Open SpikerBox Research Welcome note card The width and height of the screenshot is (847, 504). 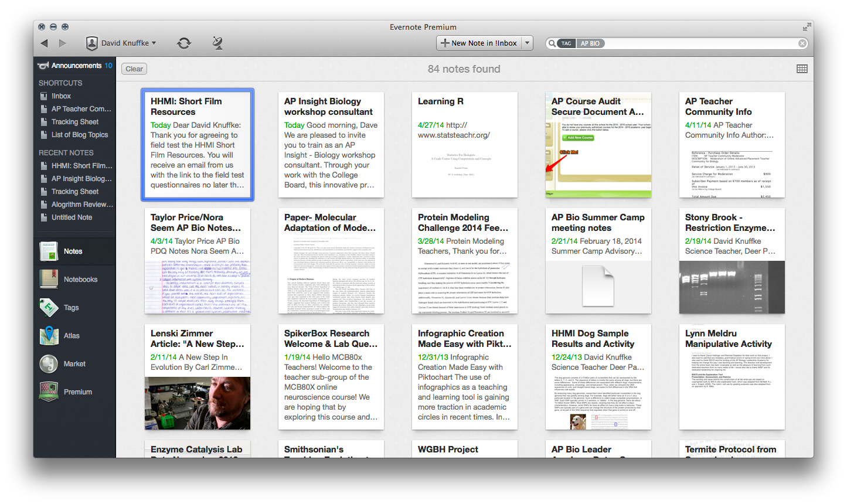tap(331, 377)
